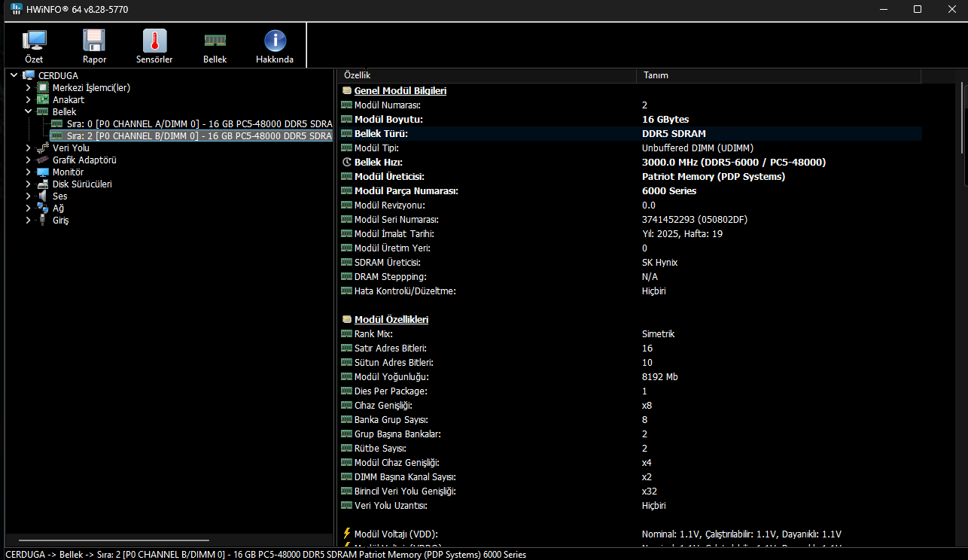Click the horizontal scrollbar under the tree
Image resolution: width=968 pixels, height=560 pixels.
[x=114, y=540]
